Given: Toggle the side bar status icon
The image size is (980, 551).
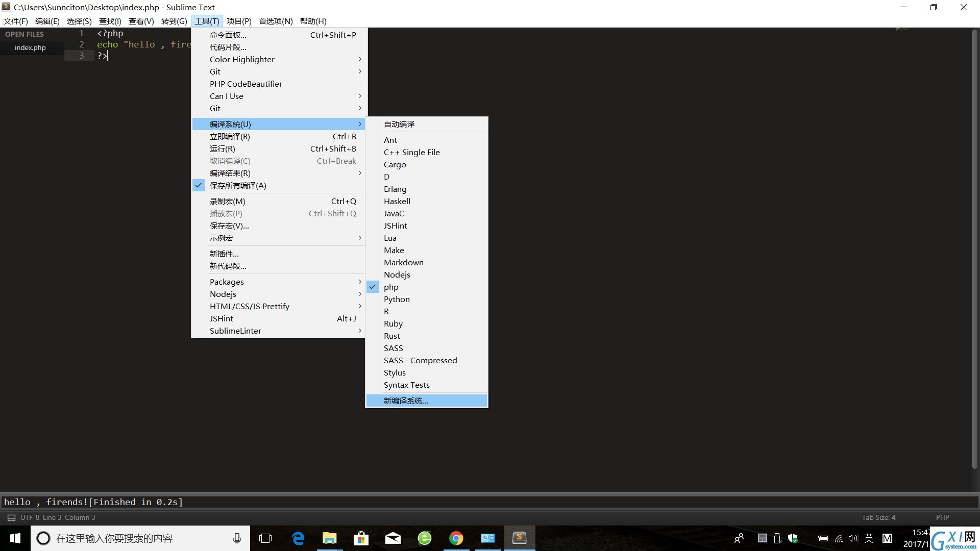Looking at the screenshot, I should tap(11, 517).
